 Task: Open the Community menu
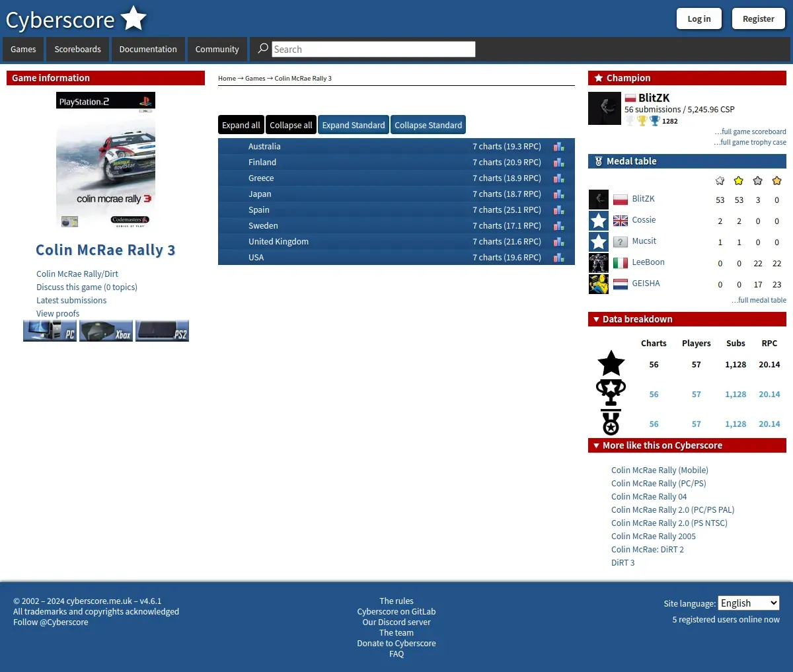coord(217,49)
